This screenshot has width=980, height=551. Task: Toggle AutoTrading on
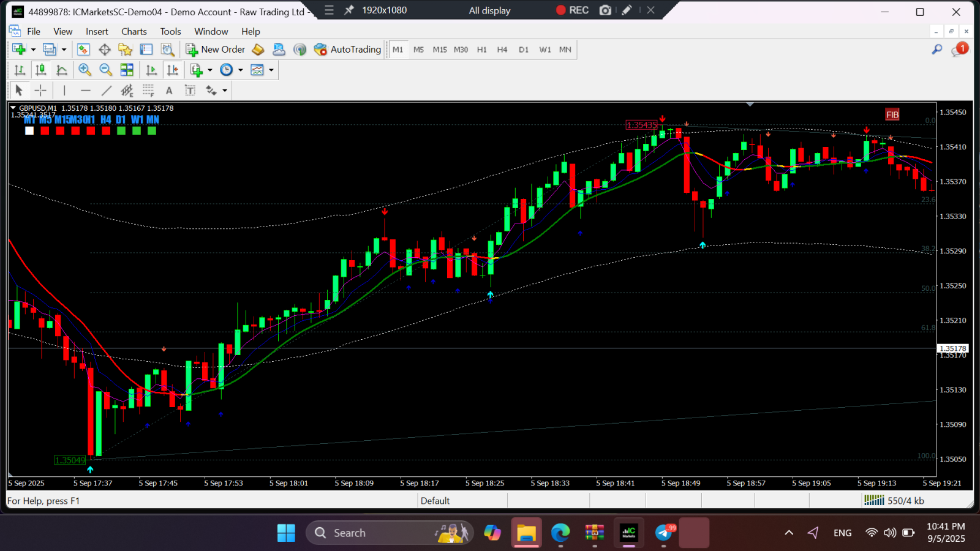point(347,50)
